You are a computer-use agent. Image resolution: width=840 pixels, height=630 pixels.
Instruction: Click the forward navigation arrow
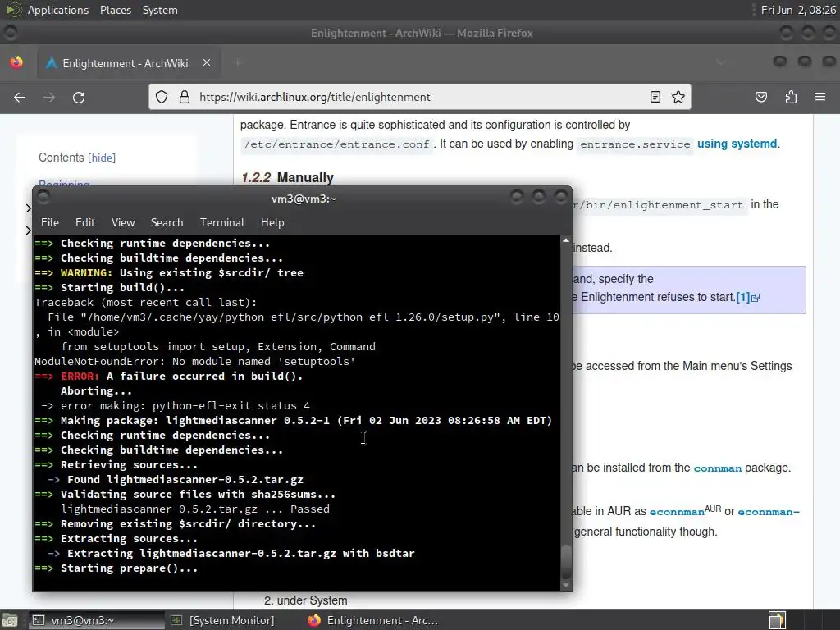pyautogui.click(x=48, y=97)
